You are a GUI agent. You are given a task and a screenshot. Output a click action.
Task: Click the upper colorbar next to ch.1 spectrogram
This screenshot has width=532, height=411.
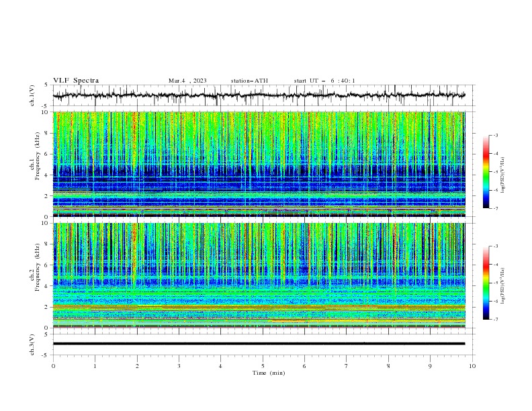coord(486,171)
